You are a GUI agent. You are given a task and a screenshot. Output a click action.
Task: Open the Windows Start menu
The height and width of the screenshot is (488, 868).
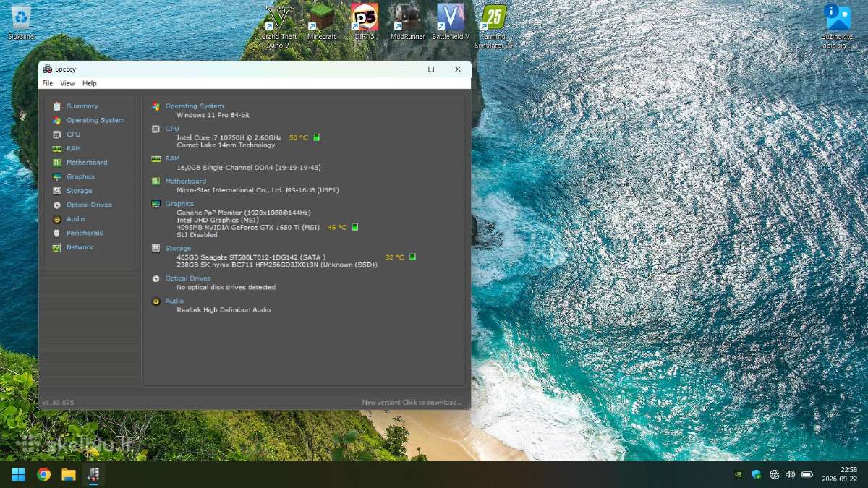click(x=18, y=474)
